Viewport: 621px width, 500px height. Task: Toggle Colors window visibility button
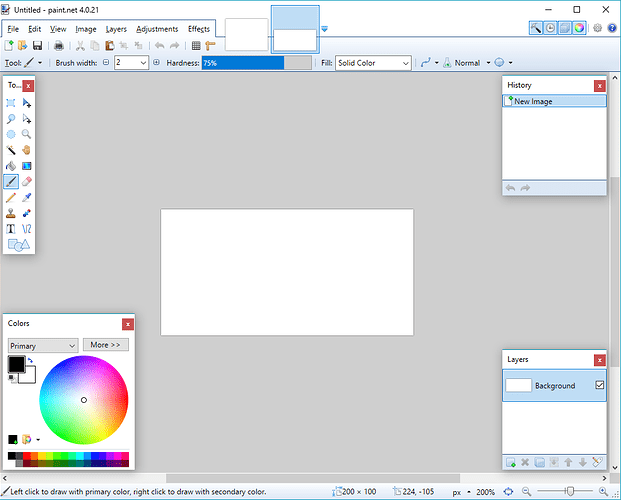(579, 28)
